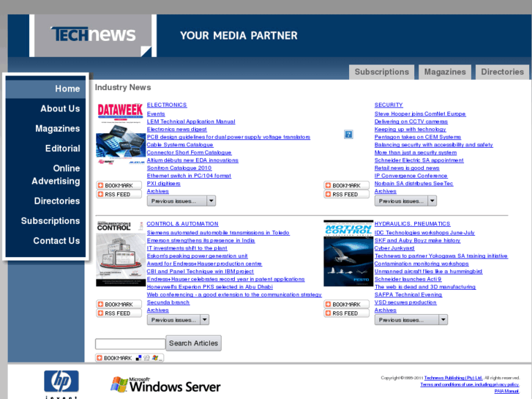Switch to the Magazines top tab

tap(445, 72)
